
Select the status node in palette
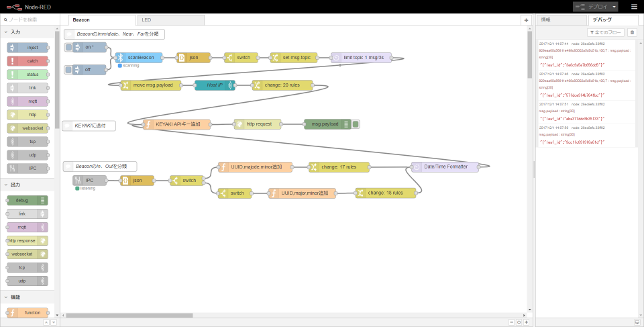pos(28,75)
